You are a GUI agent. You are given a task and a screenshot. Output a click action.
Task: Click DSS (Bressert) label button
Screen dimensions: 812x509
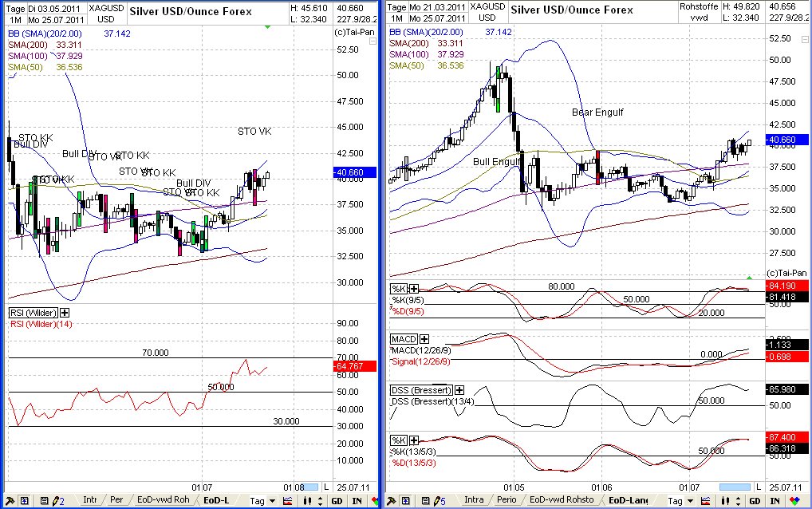pos(421,390)
